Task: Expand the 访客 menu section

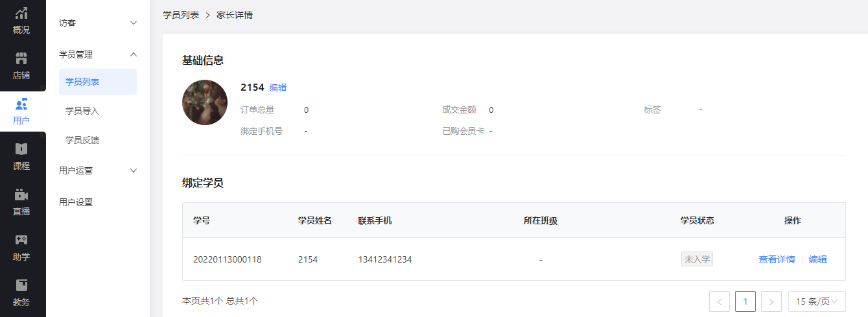Action: (98, 23)
